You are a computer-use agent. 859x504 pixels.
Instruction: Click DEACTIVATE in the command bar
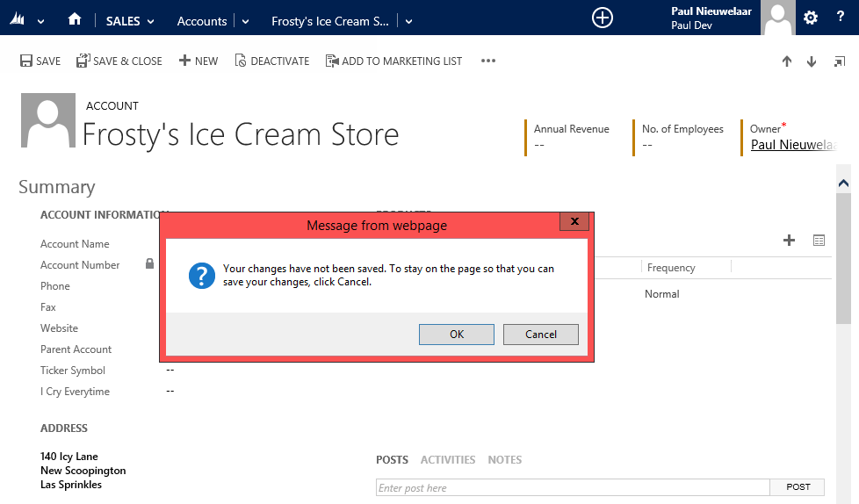point(271,61)
